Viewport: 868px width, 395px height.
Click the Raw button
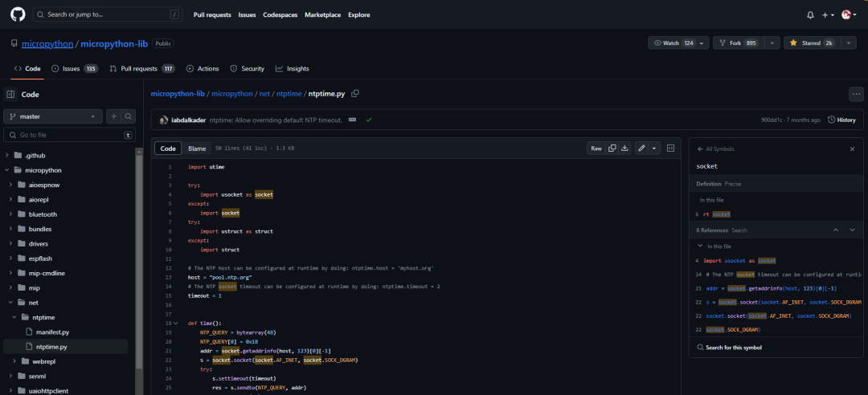tap(596, 149)
